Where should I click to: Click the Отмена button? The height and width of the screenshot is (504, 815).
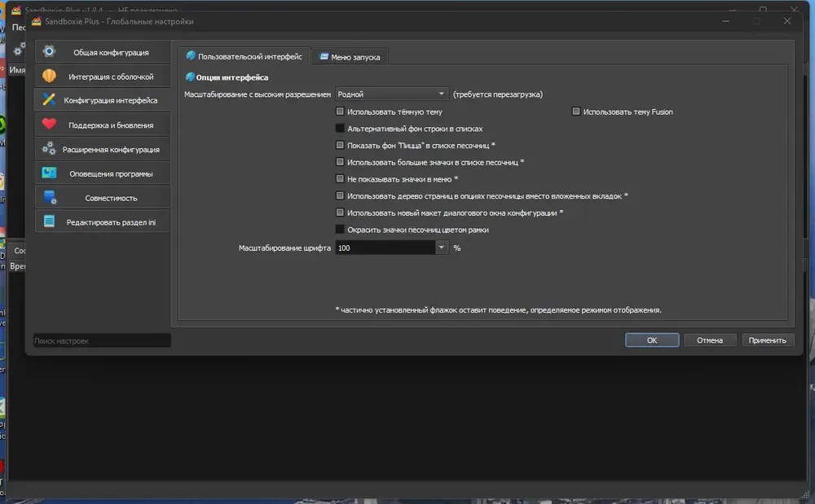coord(710,340)
